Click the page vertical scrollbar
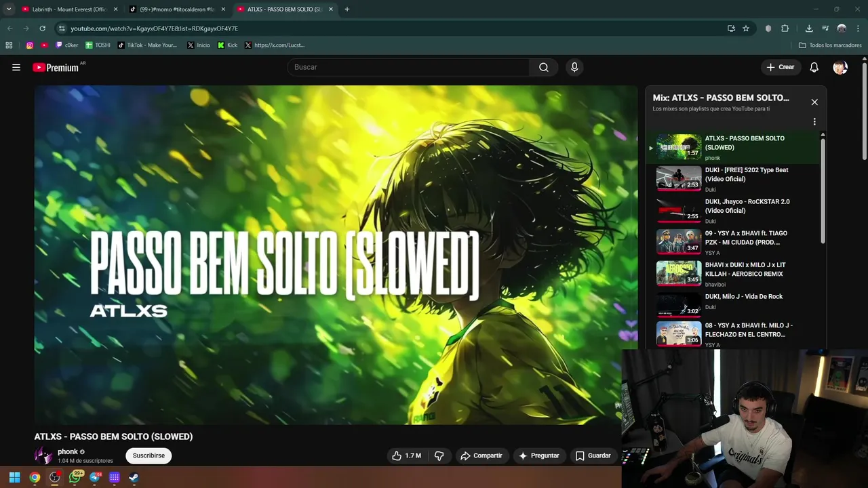The width and height of the screenshot is (868, 488). click(x=865, y=112)
